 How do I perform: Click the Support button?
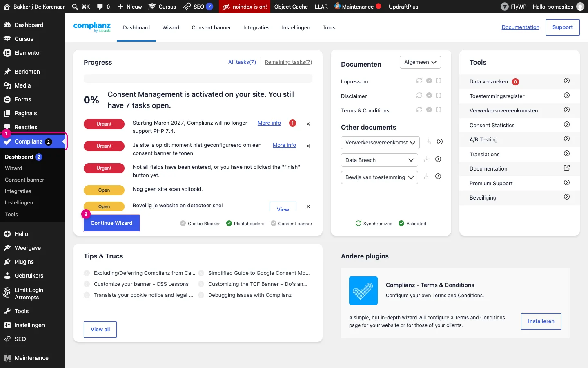(x=562, y=27)
